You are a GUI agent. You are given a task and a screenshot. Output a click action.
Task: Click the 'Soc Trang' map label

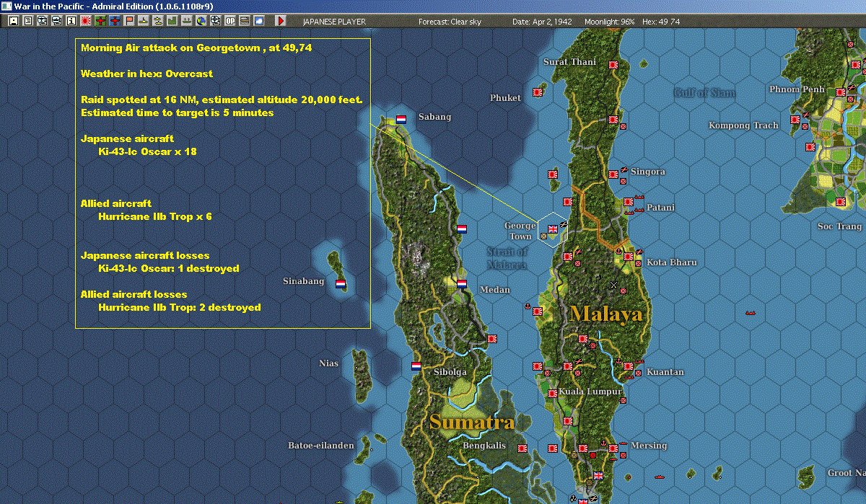click(839, 226)
